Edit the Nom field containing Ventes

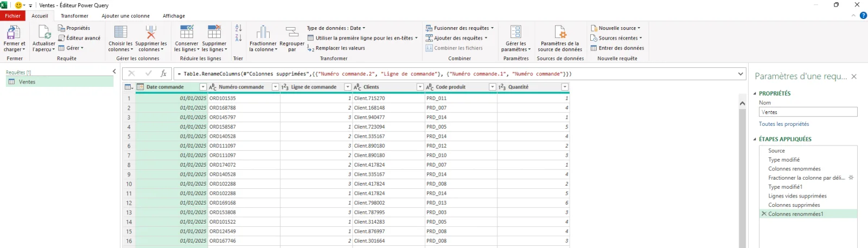tap(808, 112)
